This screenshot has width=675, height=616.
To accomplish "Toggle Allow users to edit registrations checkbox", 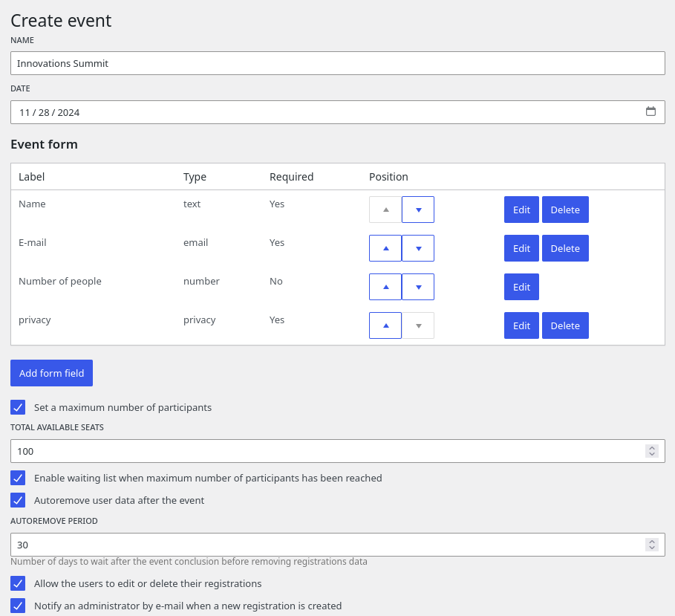I will point(18,583).
